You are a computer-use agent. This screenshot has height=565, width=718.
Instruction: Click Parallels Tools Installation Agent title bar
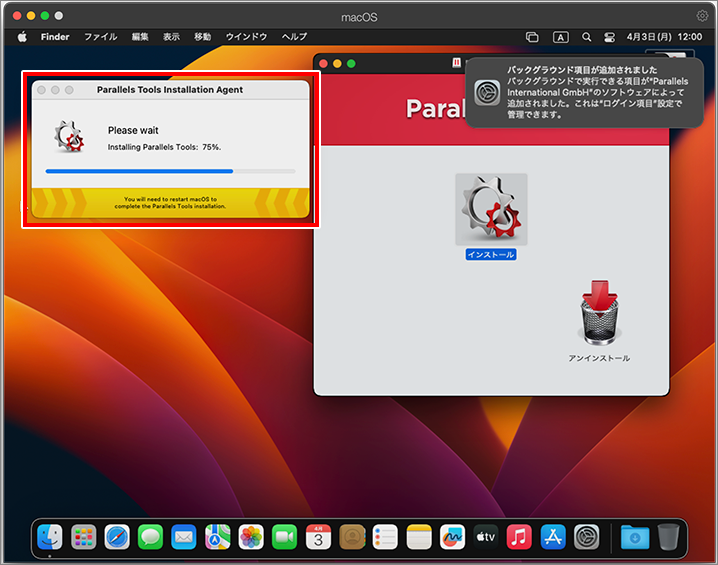click(170, 90)
